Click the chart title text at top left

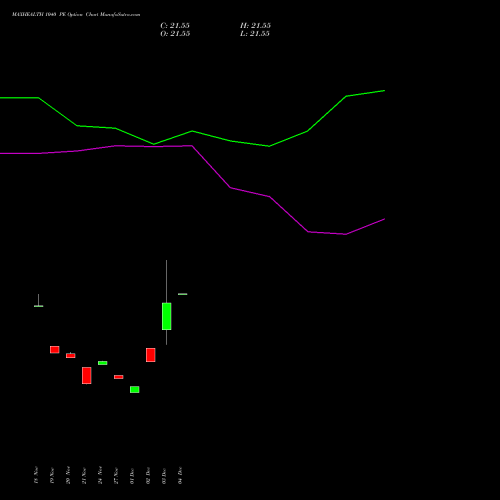pyautogui.click(x=76, y=15)
